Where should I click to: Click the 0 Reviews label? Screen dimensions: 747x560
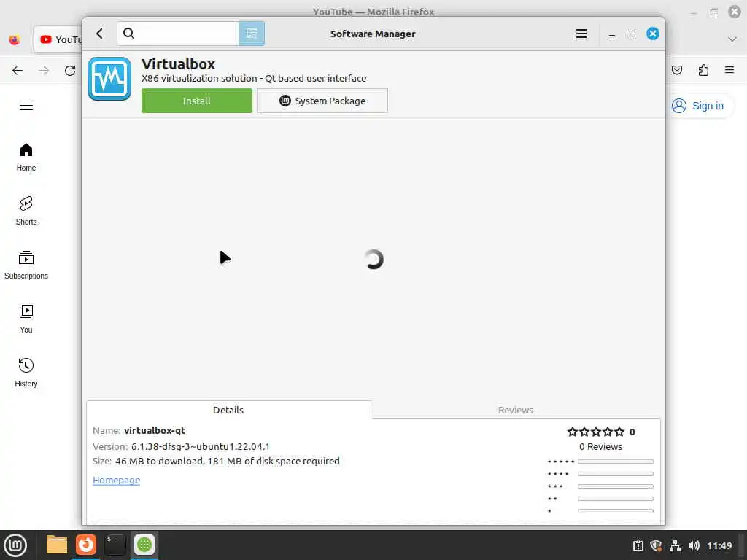tap(601, 447)
